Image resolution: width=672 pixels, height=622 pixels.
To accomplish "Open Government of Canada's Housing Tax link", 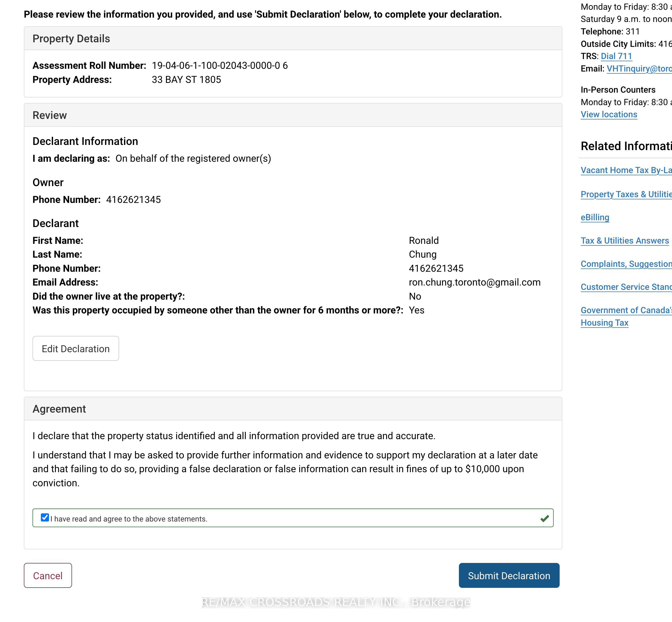I will (626, 316).
